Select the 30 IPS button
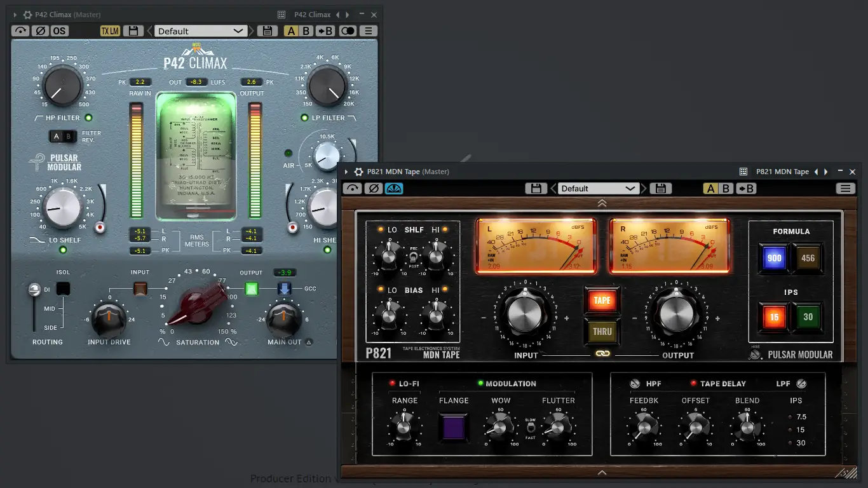This screenshot has width=868, height=488. pos(808,316)
